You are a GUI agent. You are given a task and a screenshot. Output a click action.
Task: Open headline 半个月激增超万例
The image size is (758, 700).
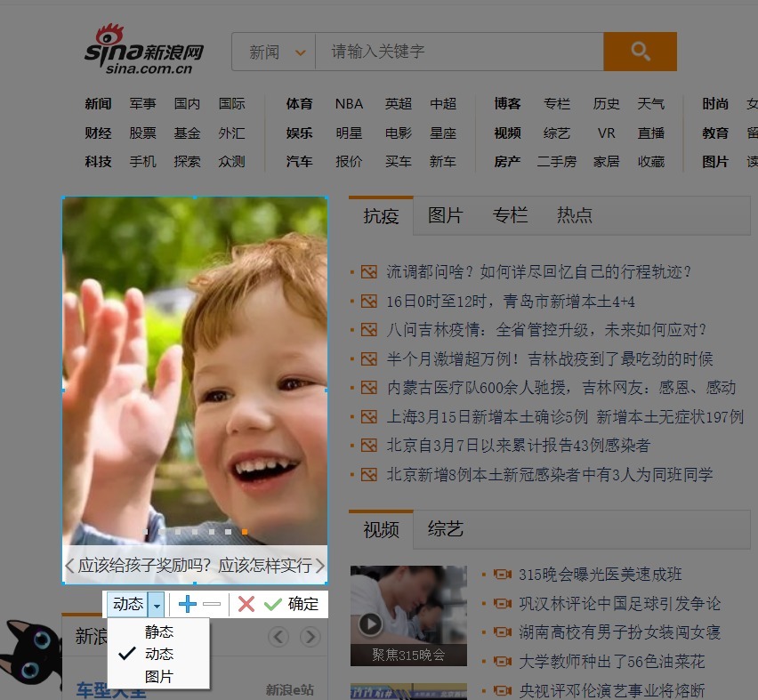click(x=550, y=358)
